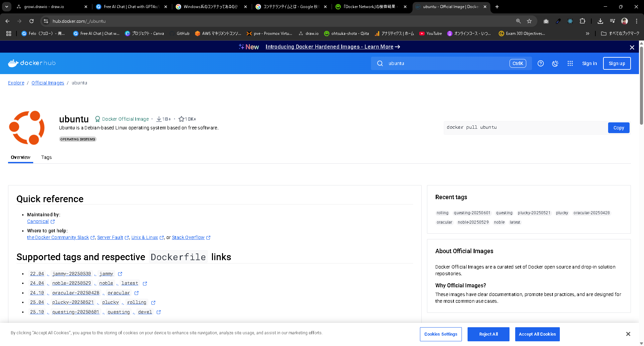Open the Docker Community Slack link
This screenshot has height=346, width=644.
click(x=58, y=238)
